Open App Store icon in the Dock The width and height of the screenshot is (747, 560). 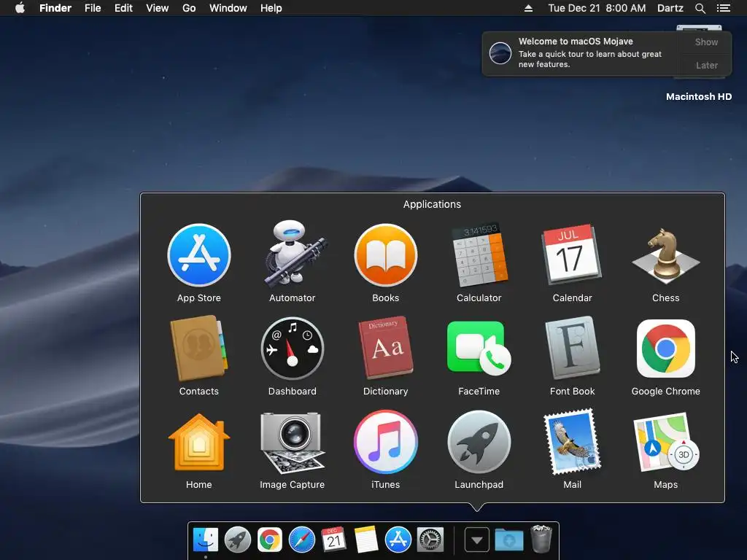(398, 540)
